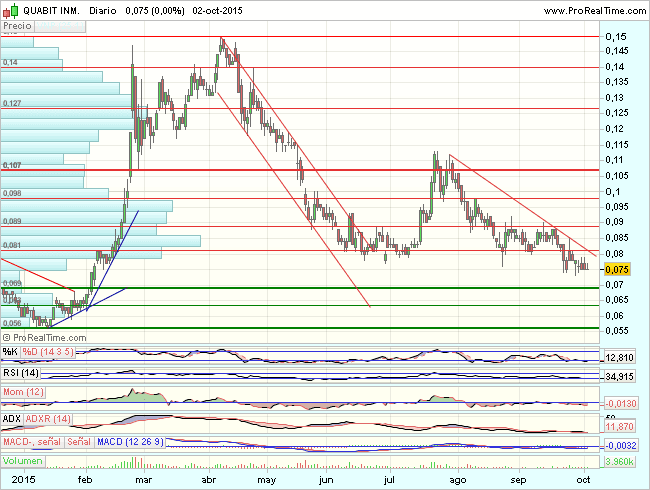Select the %K stochastic label
The width and height of the screenshot is (650, 490).
(10, 352)
